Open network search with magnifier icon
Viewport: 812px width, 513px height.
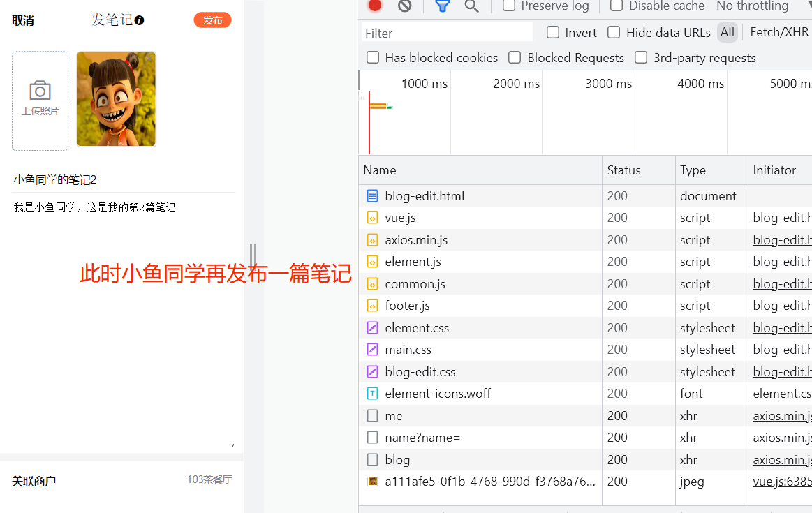point(471,6)
